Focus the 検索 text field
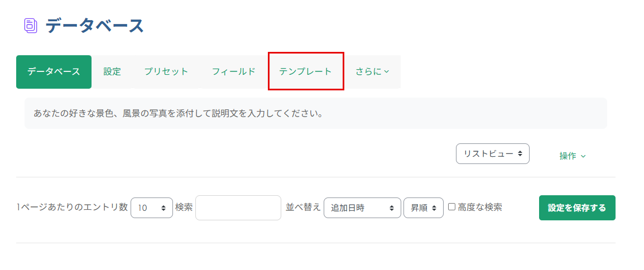 (x=238, y=208)
